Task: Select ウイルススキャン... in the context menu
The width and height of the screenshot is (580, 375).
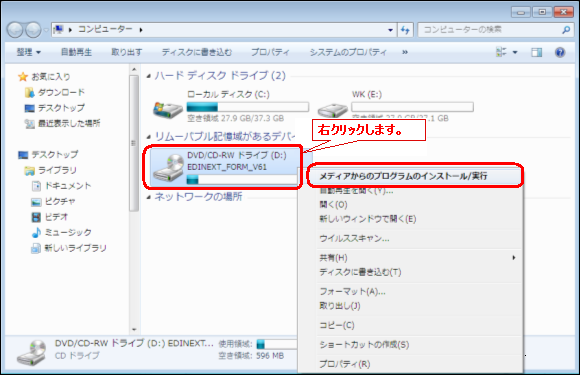Action: [354, 239]
